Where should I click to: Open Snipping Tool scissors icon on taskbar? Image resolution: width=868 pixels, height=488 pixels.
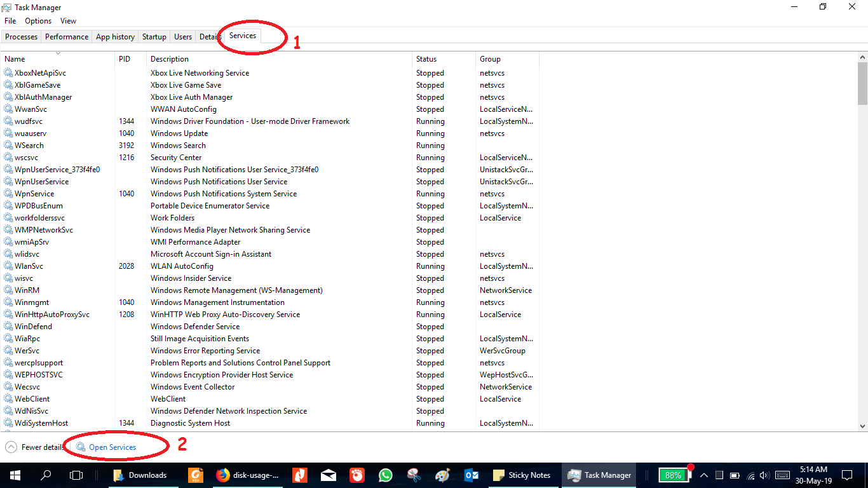[x=414, y=475]
